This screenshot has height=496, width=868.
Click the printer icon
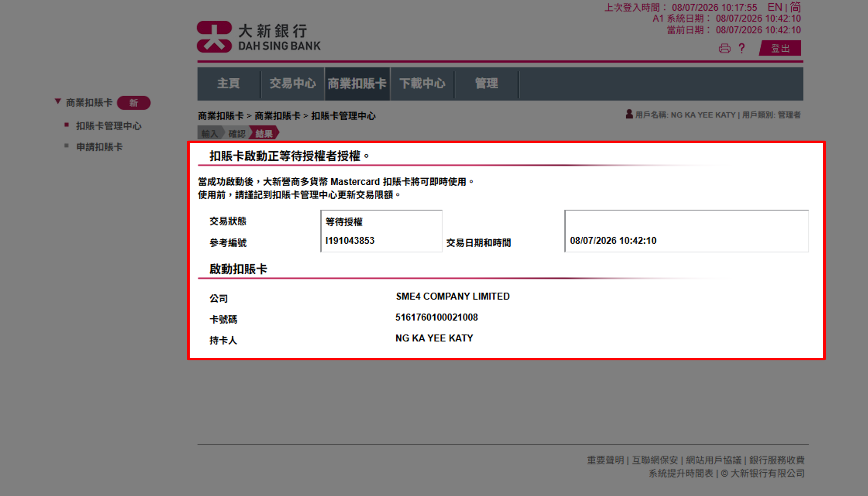725,48
